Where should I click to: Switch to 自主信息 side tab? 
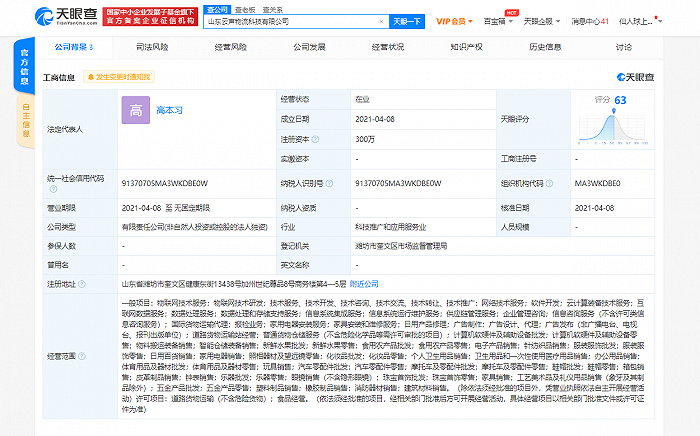coord(26,120)
